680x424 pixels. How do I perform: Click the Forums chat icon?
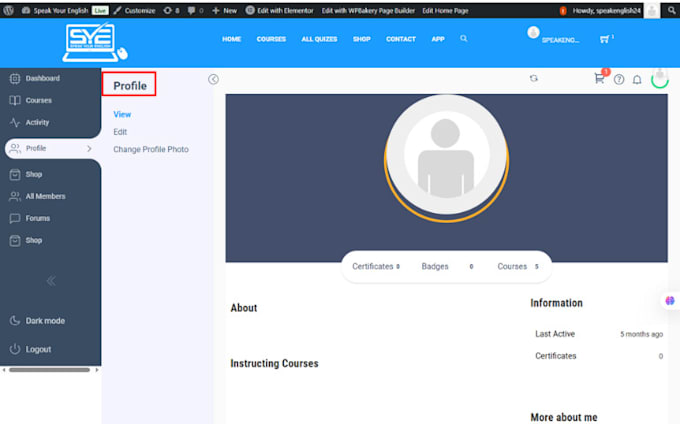tap(15, 218)
